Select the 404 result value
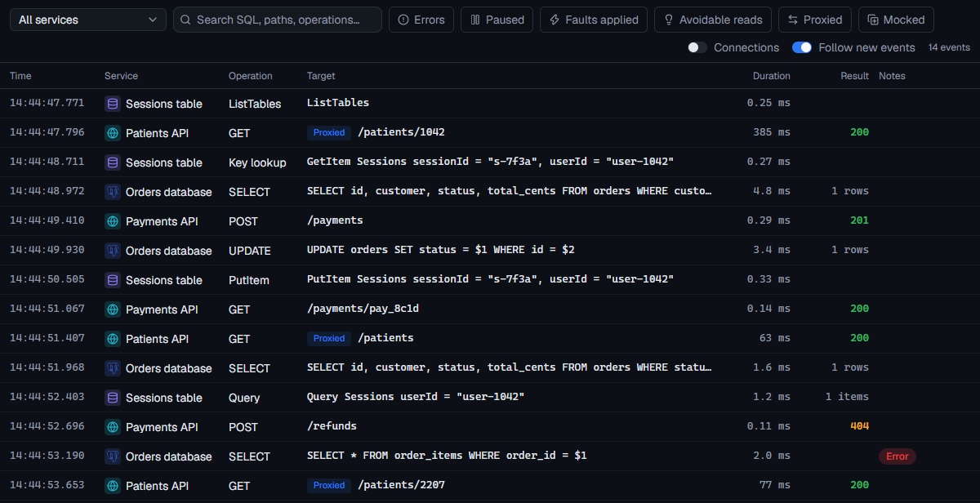 (859, 426)
